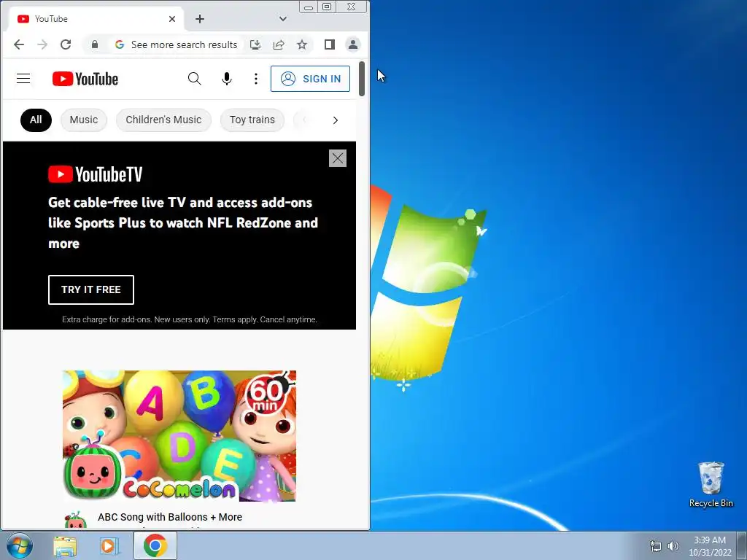
Task: Click the Chrome taskbar button
Action: [155, 545]
